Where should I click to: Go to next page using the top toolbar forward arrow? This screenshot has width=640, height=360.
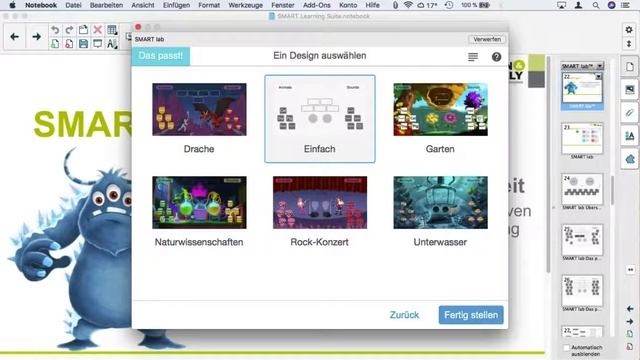click(x=36, y=37)
